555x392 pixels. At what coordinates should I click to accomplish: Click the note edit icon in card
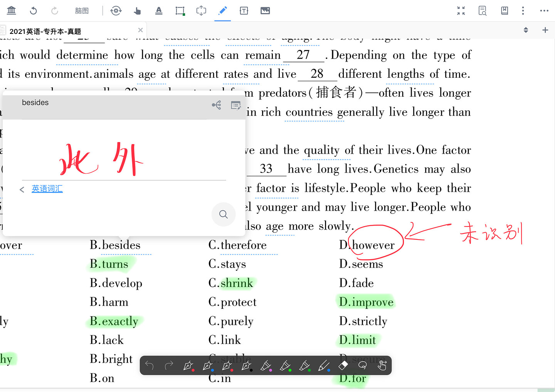[236, 105]
